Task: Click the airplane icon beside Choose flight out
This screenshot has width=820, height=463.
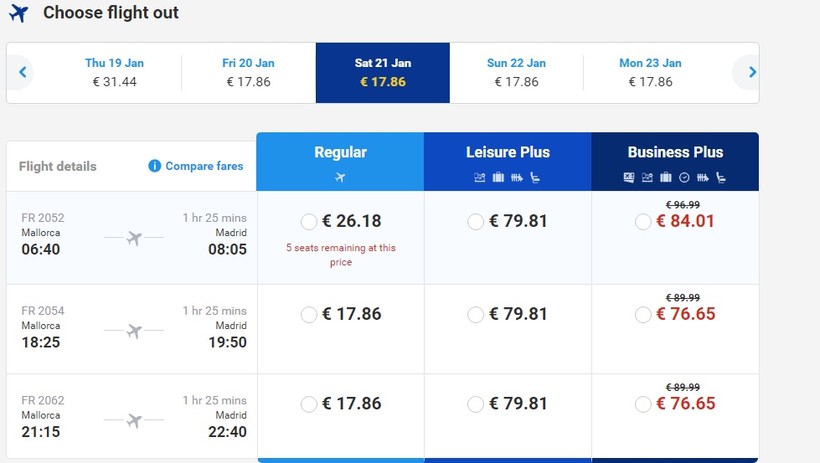Action: 19,15
